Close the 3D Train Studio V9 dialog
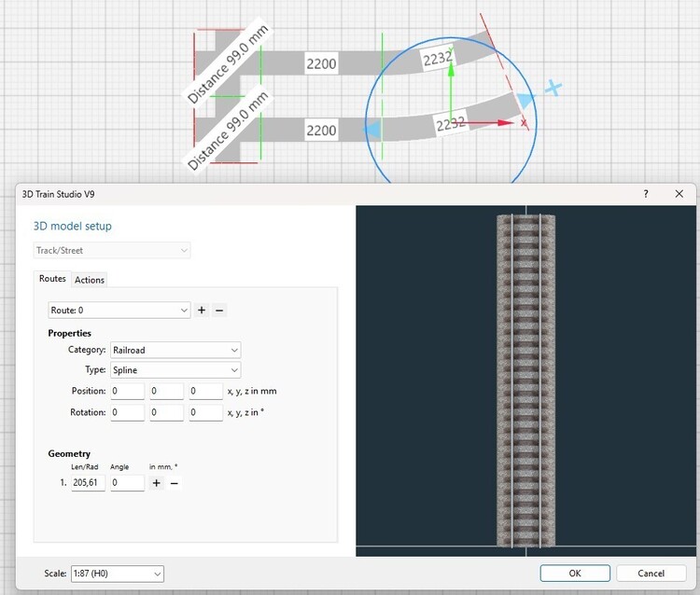Screen dimensions: 700x595 pos(679,194)
